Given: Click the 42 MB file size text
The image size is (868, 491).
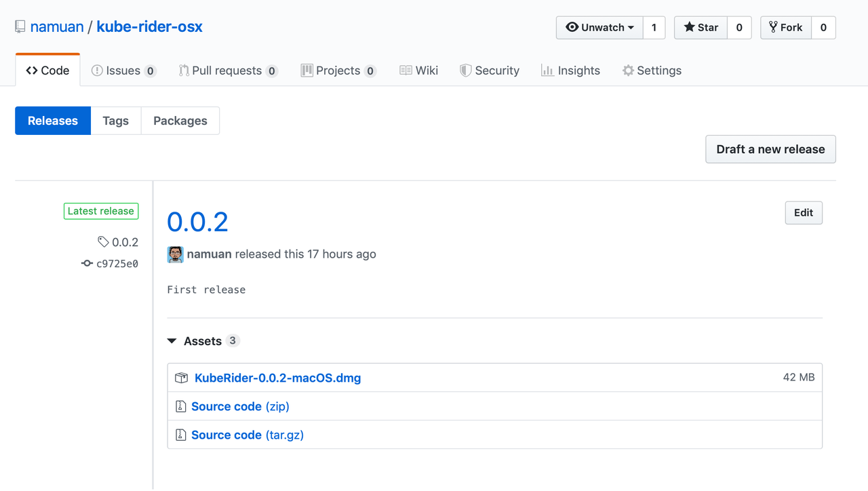Looking at the screenshot, I should point(799,377).
